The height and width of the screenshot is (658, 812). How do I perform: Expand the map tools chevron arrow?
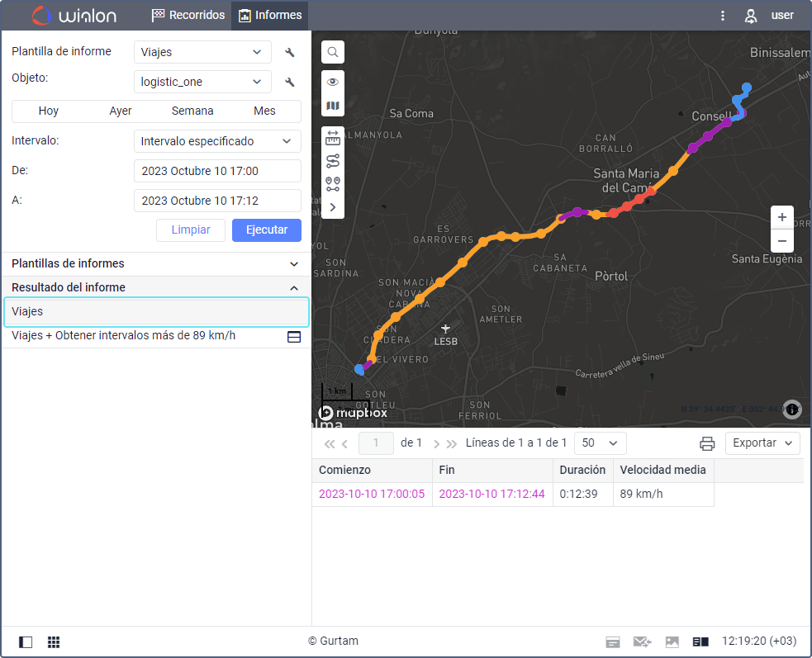pos(332,207)
